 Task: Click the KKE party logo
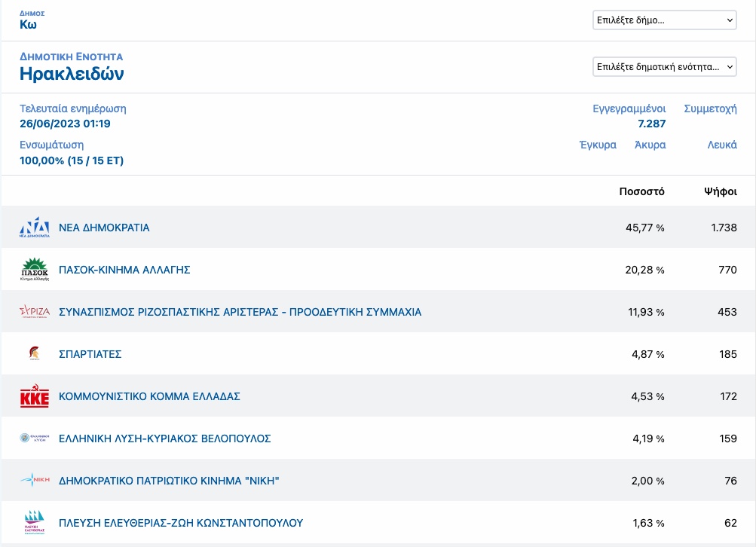click(34, 396)
